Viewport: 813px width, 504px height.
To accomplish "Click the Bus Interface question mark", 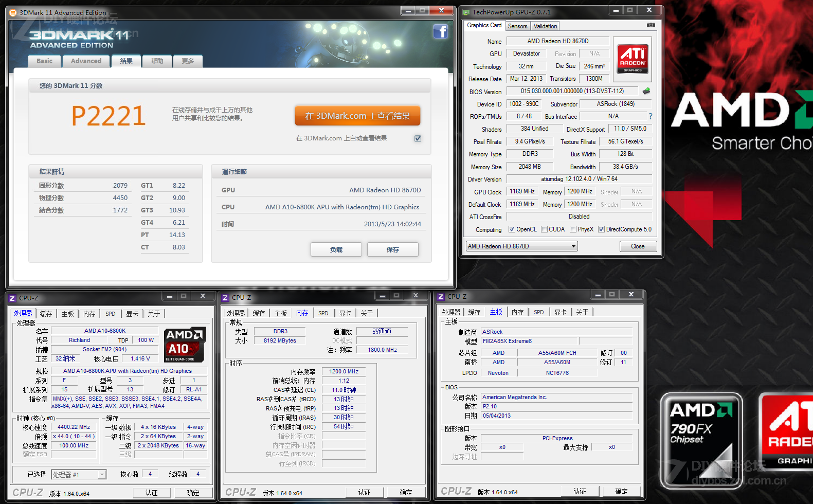I will pyautogui.click(x=650, y=116).
